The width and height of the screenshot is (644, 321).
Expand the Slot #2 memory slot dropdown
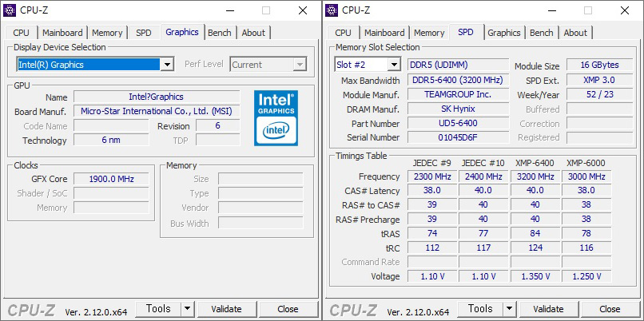click(x=394, y=65)
